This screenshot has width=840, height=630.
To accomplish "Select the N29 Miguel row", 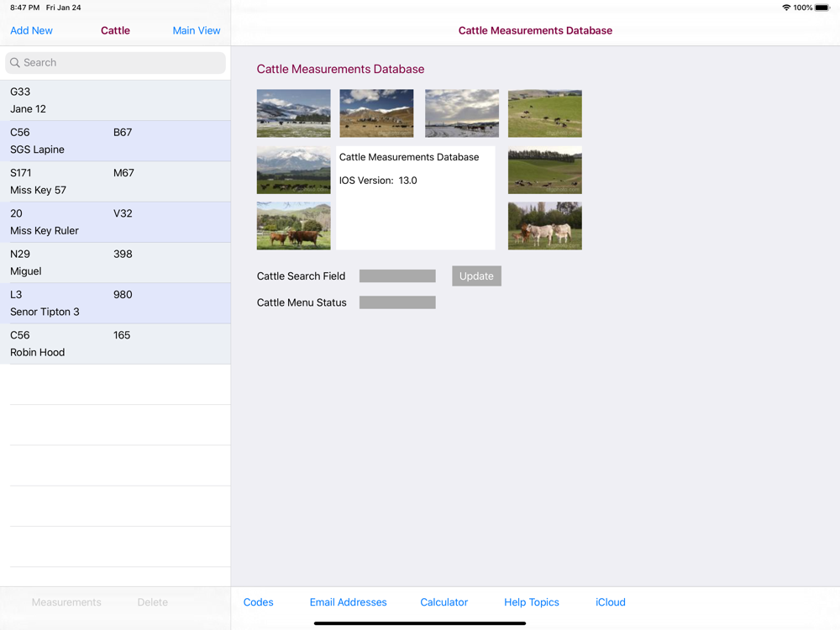I will tap(115, 262).
